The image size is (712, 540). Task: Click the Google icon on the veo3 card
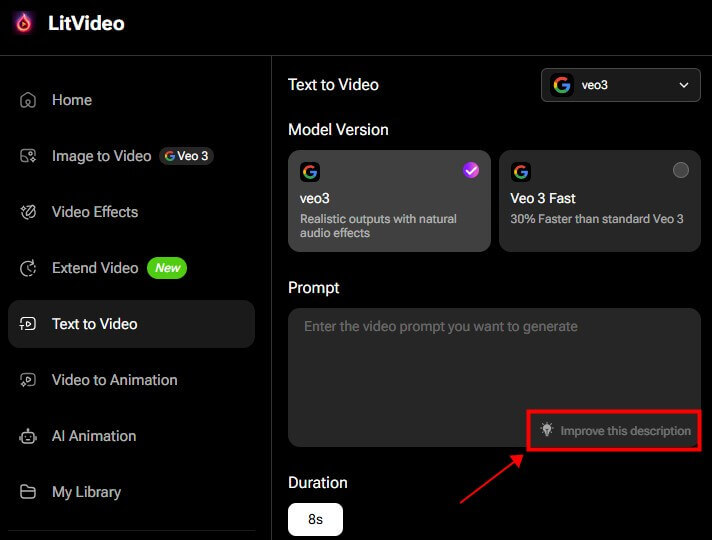click(x=310, y=172)
